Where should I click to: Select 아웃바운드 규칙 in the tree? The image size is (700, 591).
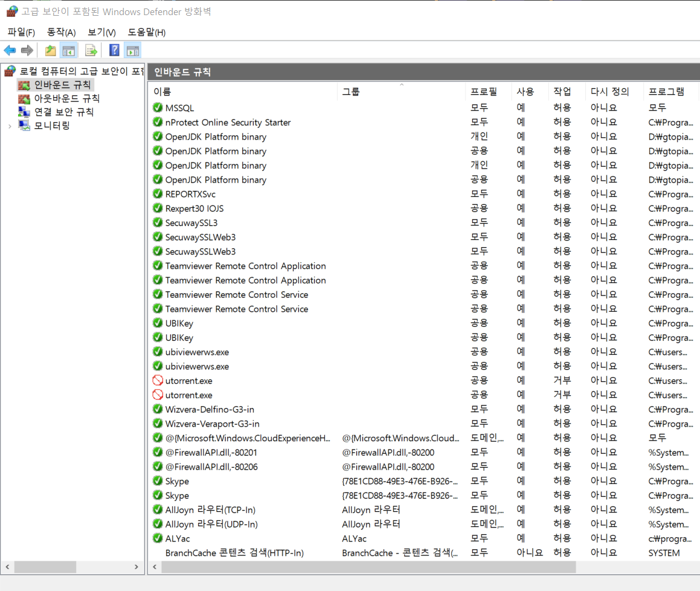coord(67,98)
